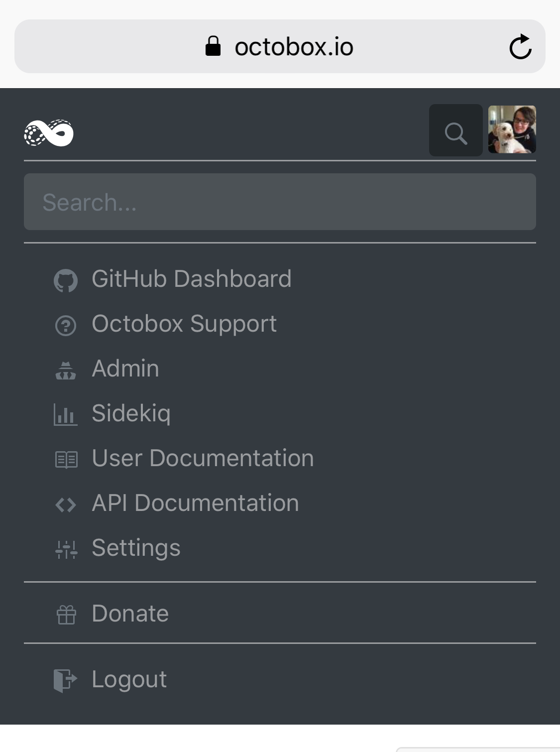Click the Donate button
The height and width of the screenshot is (752, 560).
[129, 614]
